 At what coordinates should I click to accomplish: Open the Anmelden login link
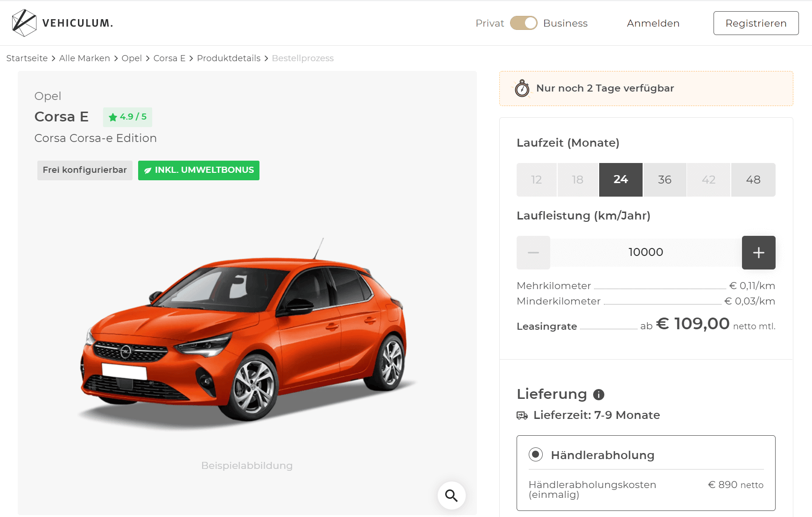(653, 23)
